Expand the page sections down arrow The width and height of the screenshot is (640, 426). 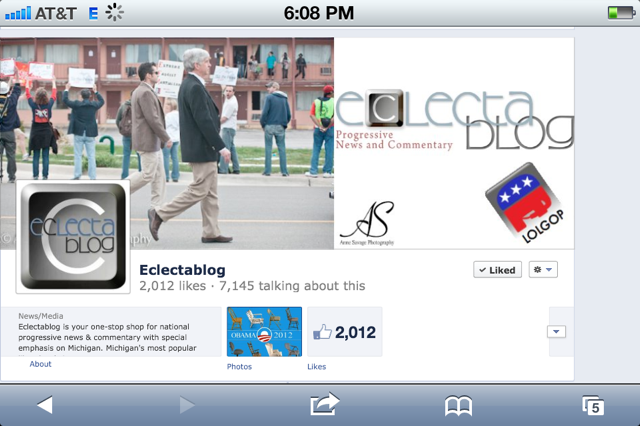(x=556, y=332)
